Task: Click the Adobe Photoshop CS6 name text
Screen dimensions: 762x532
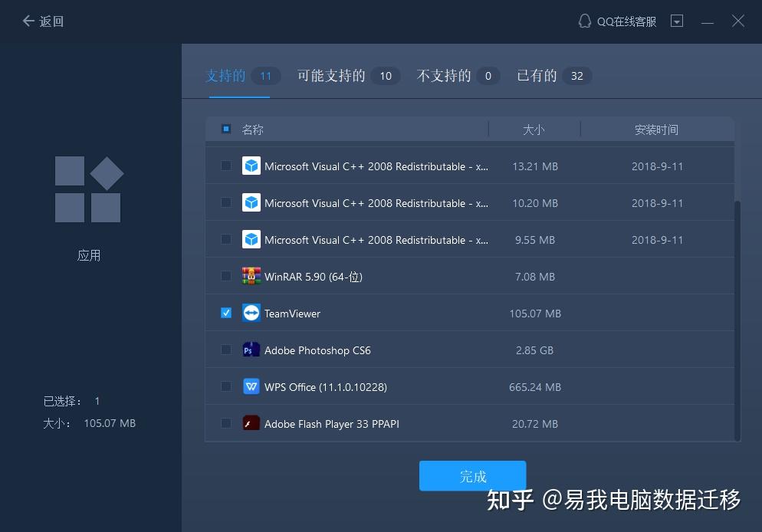Action: 317,350
